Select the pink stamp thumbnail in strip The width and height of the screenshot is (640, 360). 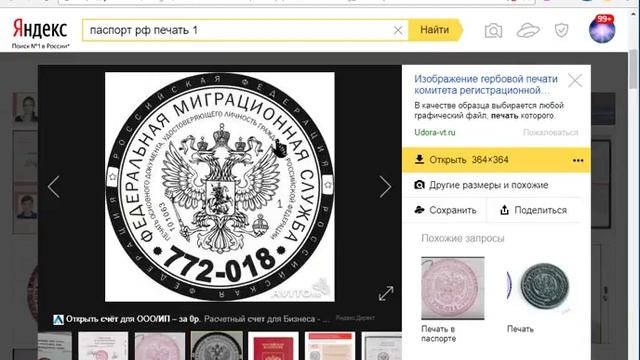click(160, 346)
